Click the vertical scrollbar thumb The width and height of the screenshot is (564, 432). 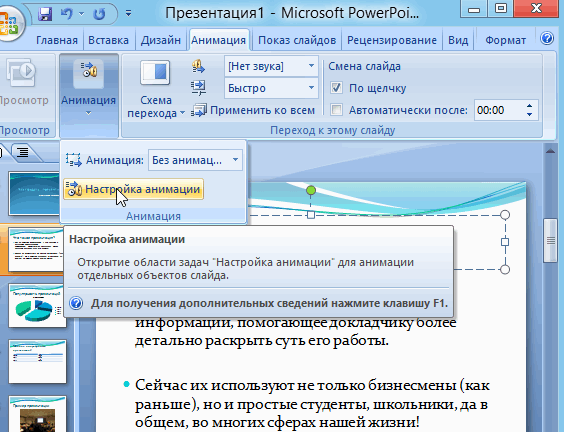tap(550, 240)
